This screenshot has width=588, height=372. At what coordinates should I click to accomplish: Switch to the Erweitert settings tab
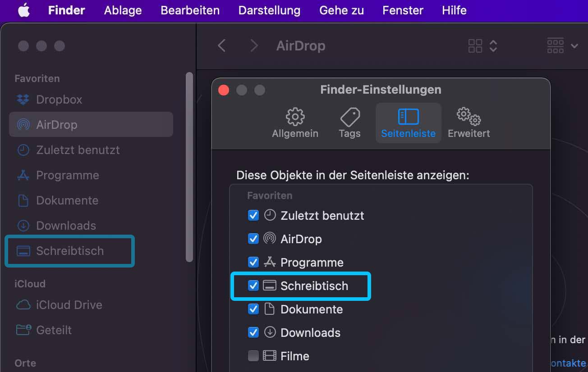coord(469,122)
